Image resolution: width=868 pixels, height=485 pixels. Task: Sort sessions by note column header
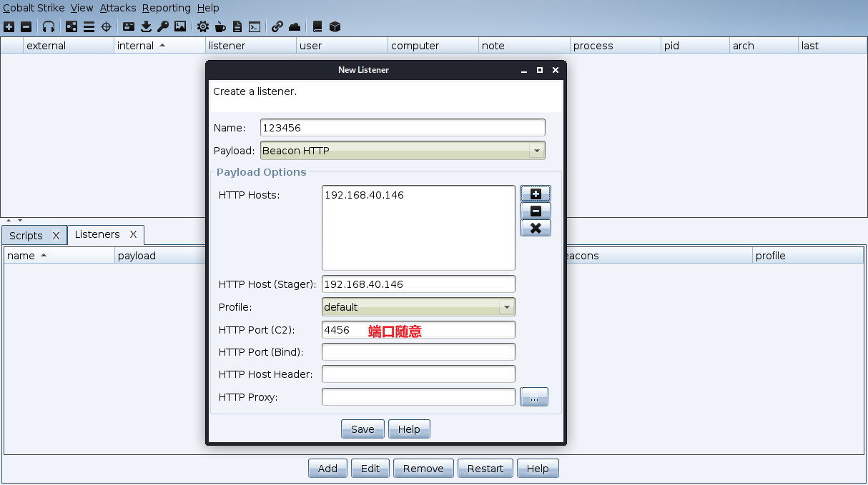tap(524, 46)
